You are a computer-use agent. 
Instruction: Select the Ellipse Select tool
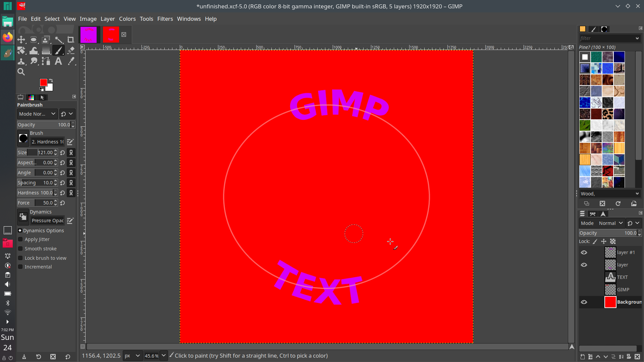(x=34, y=40)
